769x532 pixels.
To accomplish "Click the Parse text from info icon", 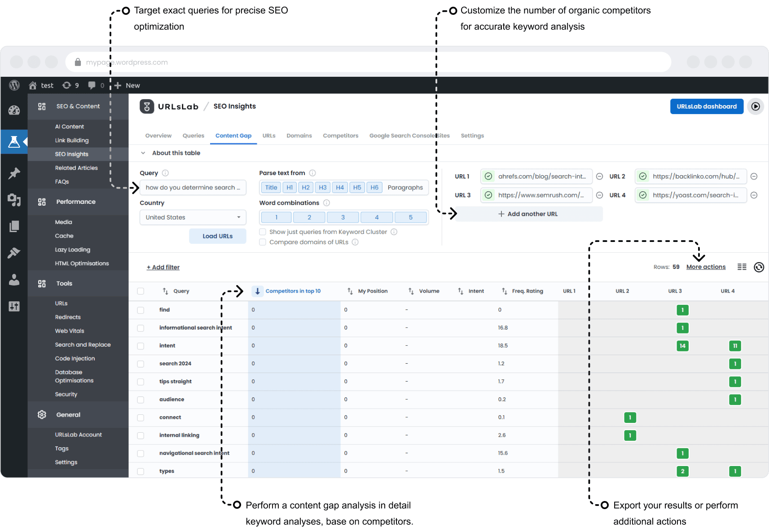I will (312, 173).
